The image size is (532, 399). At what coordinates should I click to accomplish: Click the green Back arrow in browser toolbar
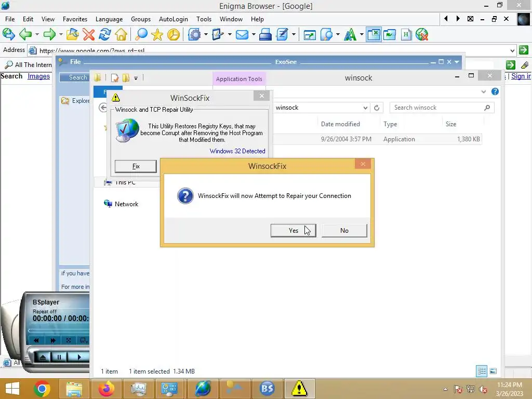click(x=25, y=34)
